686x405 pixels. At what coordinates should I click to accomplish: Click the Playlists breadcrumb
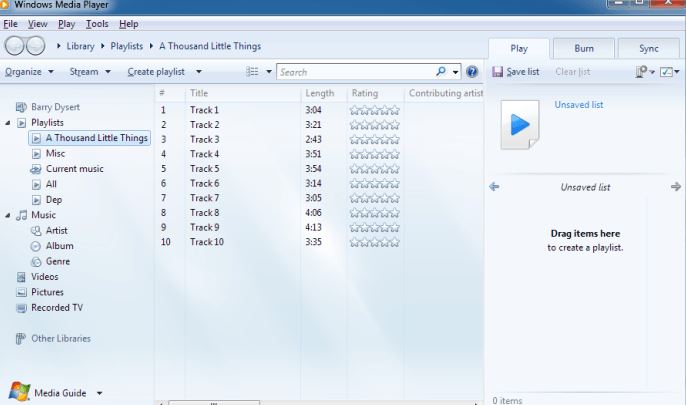pyautogui.click(x=127, y=46)
